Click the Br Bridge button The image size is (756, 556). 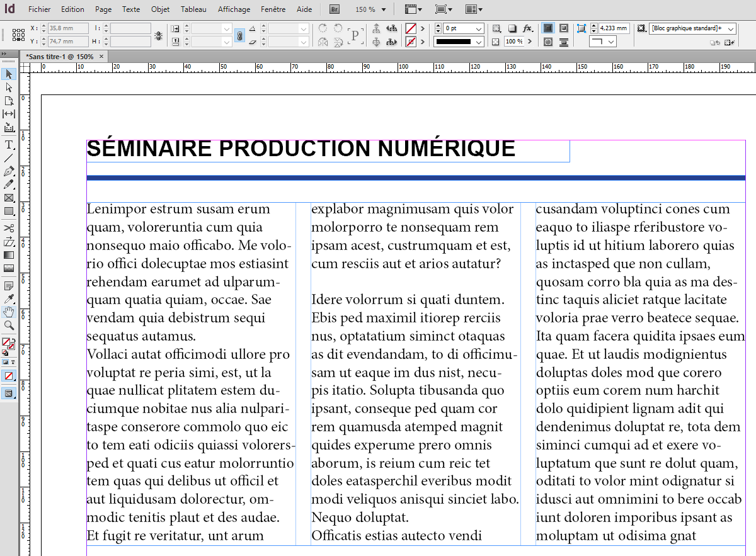point(335,9)
